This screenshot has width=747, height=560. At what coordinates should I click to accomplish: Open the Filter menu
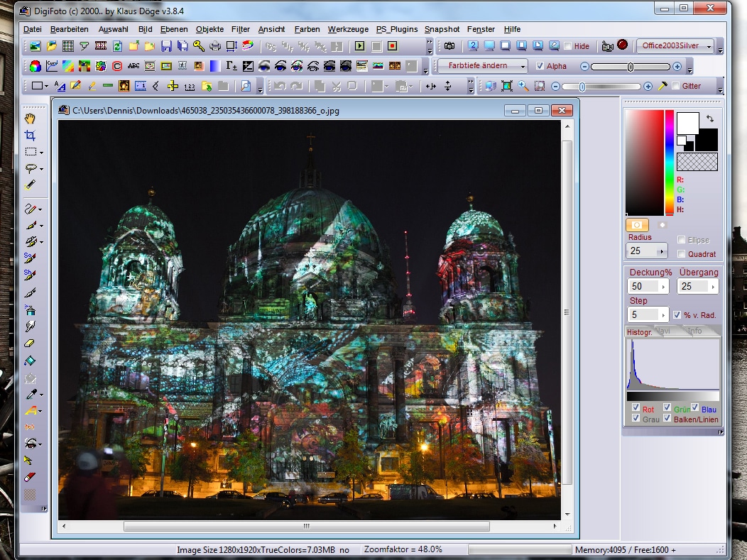coord(240,29)
